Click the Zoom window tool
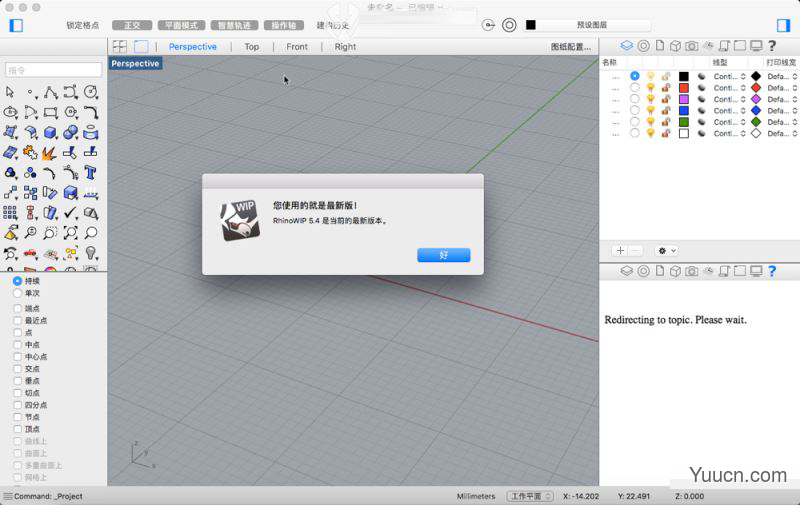 [x=51, y=233]
